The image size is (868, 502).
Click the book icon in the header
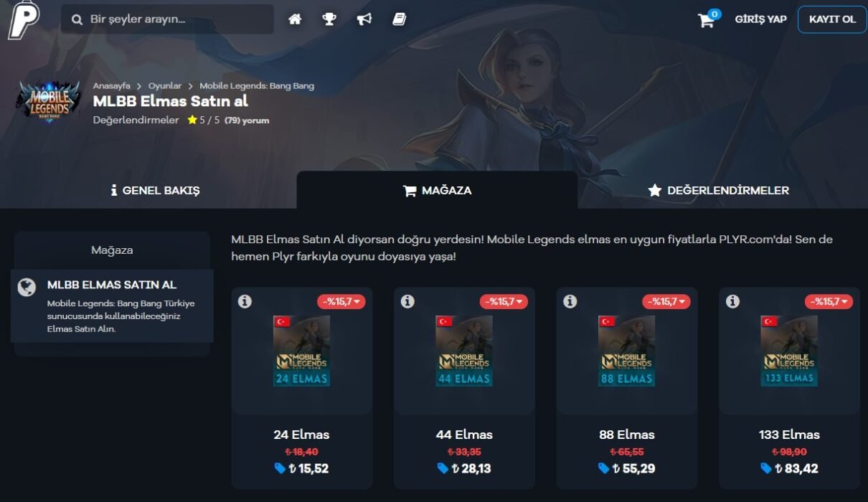400,19
